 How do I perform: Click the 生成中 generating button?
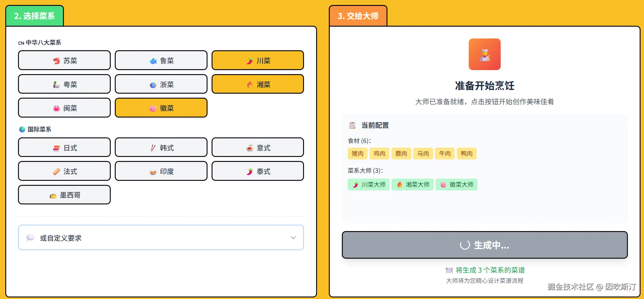[x=484, y=245]
